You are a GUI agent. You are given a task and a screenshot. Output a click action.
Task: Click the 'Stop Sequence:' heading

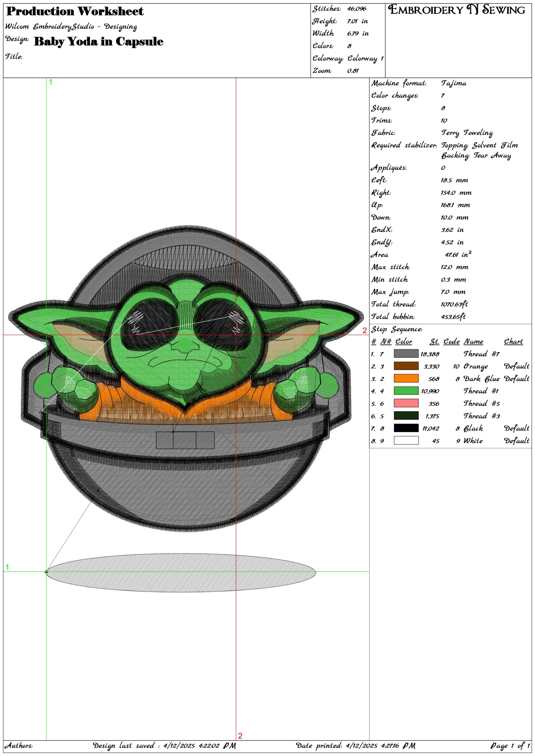click(x=397, y=330)
